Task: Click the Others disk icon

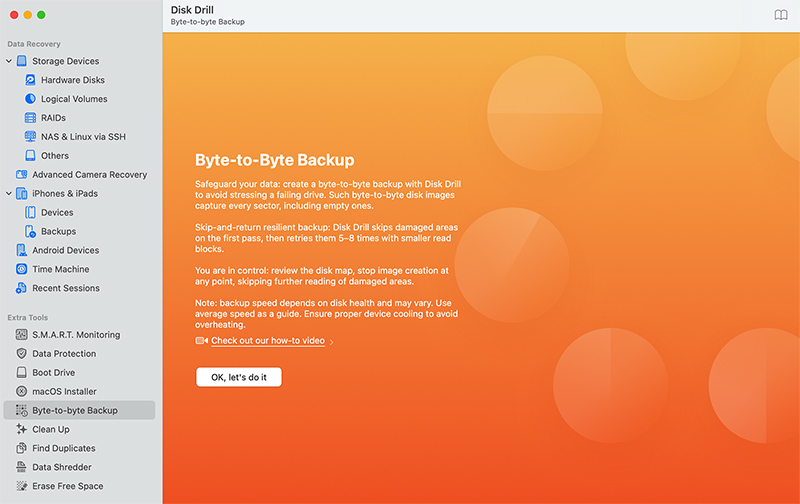Action: (x=31, y=156)
